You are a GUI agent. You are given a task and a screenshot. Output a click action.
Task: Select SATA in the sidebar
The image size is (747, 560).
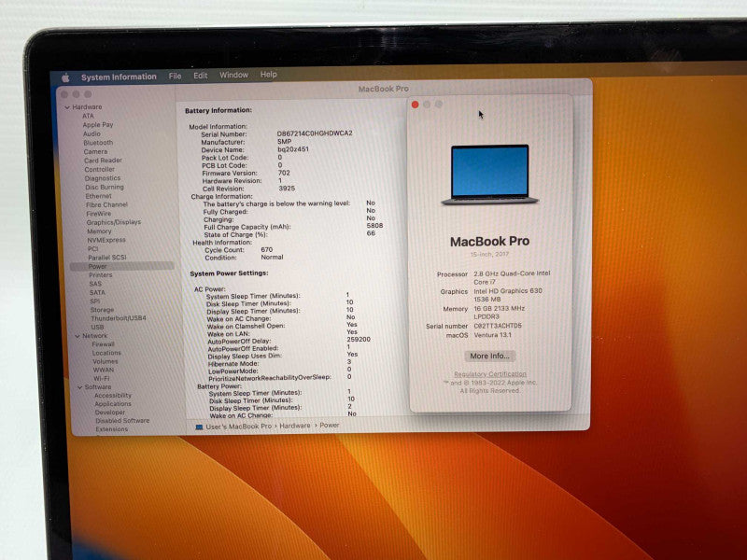click(x=97, y=292)
